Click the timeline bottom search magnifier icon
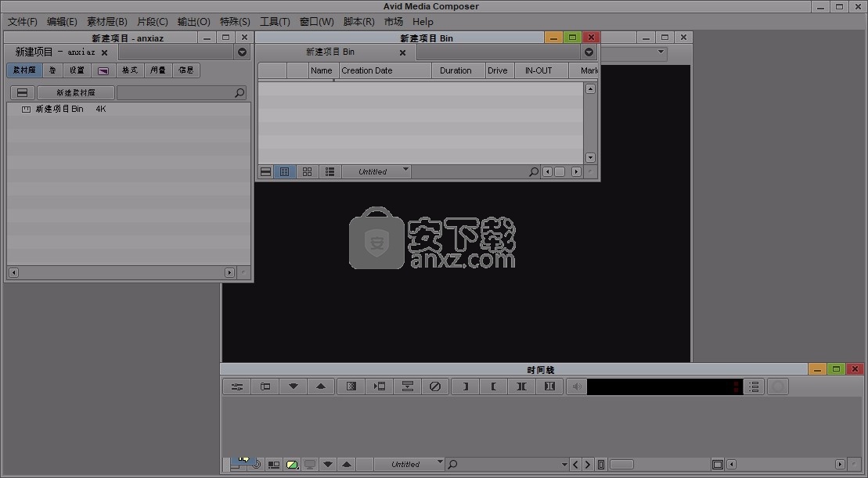 click(452, 465)
